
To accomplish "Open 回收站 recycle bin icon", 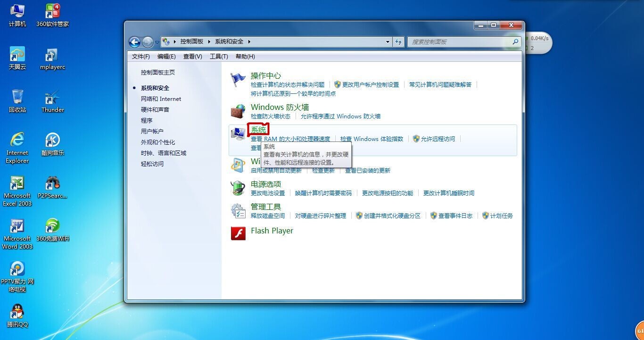I will tap(17, 101).
